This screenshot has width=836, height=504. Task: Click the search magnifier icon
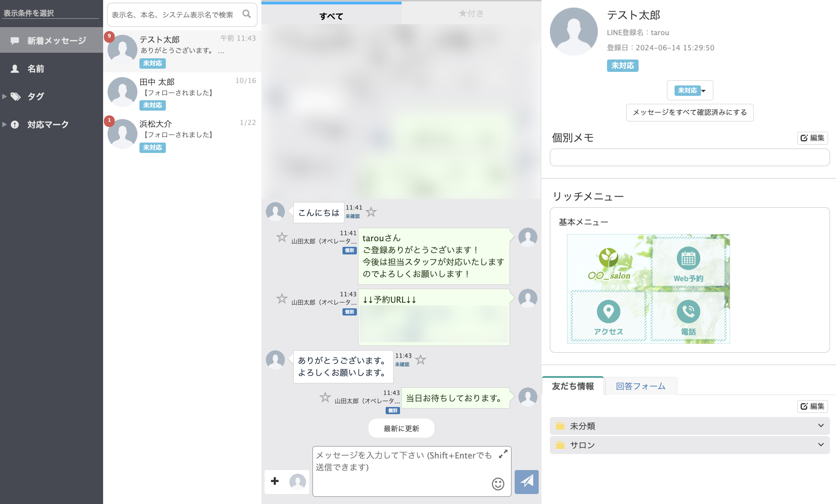point(247,14)
